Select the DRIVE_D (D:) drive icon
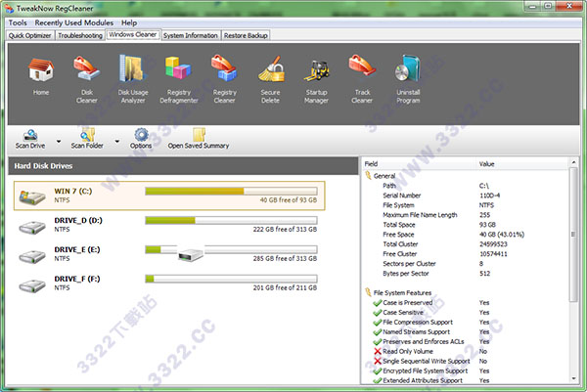The width and height of the screenshot is (587, 392). [32, 227]
